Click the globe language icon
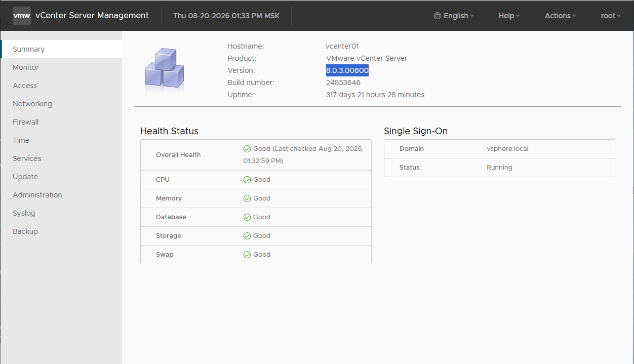This screenshot has width=634, height=364. point(438,16)
